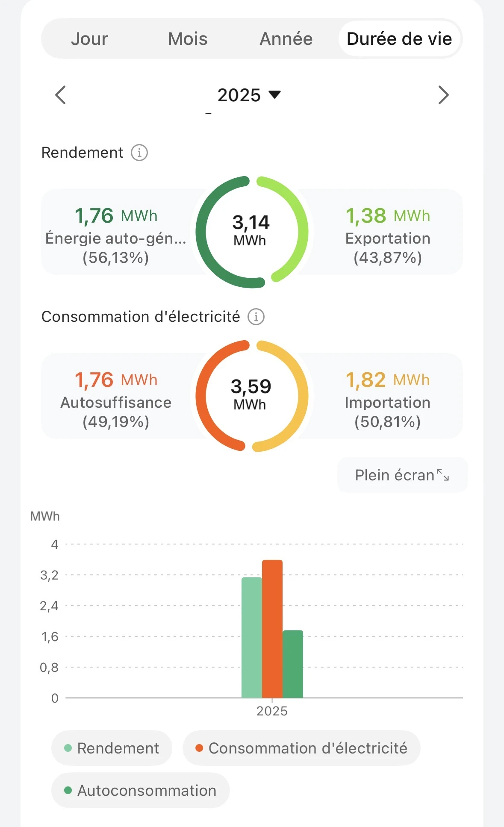Click the orange consumption bar for 2025
The width and height of the screenshot is (504, 827).
pos(272,628)
